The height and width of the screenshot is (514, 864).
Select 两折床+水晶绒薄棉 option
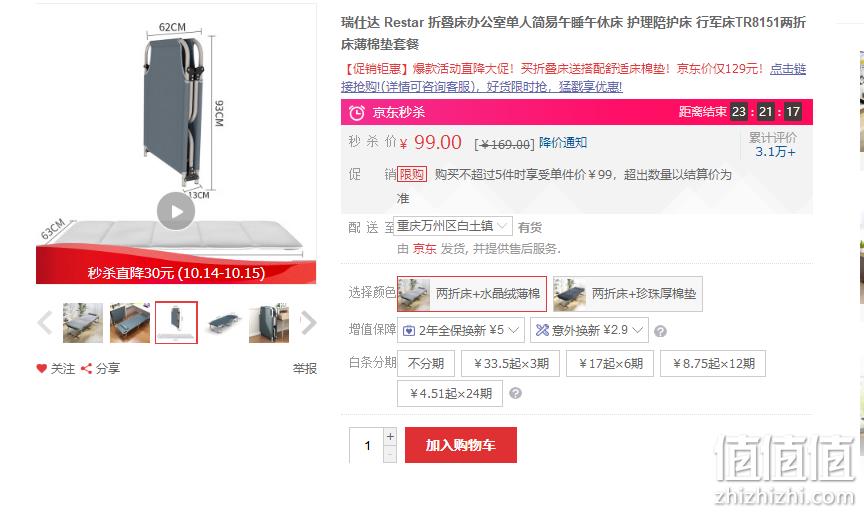point(472,294)
